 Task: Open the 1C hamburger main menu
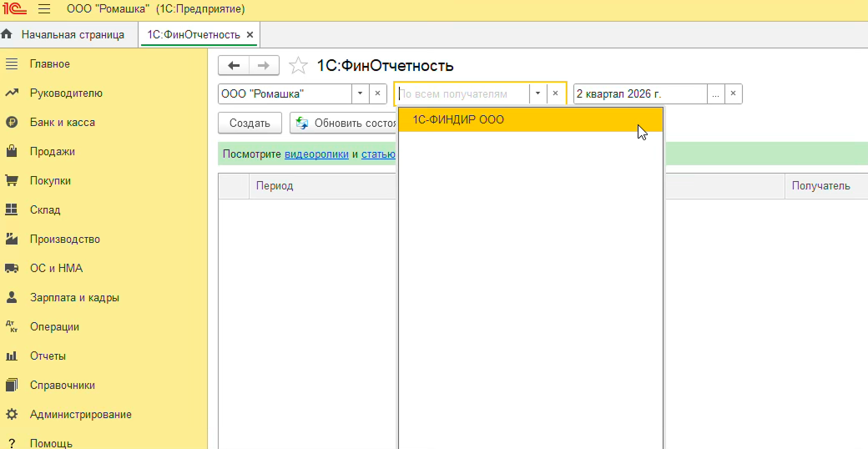coord(43,9)
